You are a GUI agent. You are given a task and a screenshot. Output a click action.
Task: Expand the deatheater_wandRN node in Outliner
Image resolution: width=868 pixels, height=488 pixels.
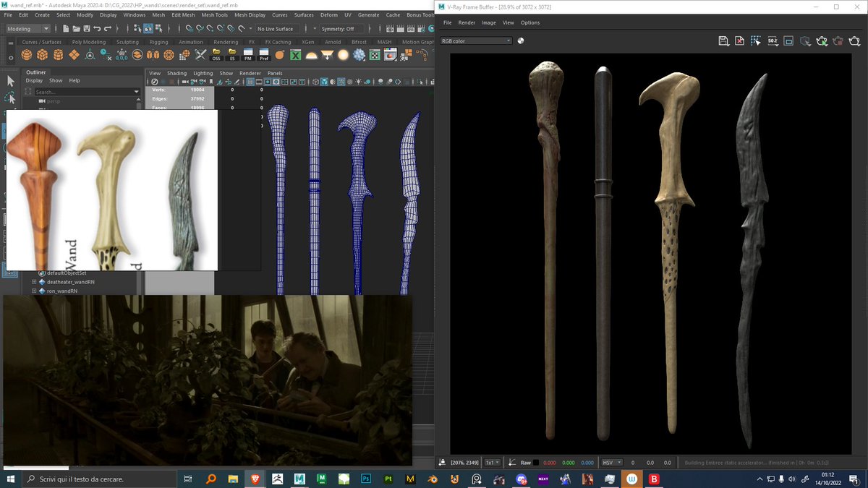[x=34, y=282]
